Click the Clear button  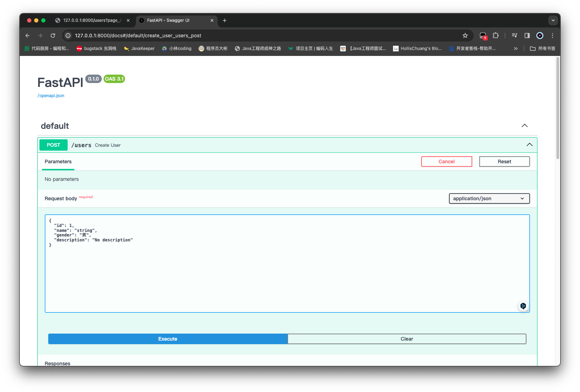click(407, 339)
